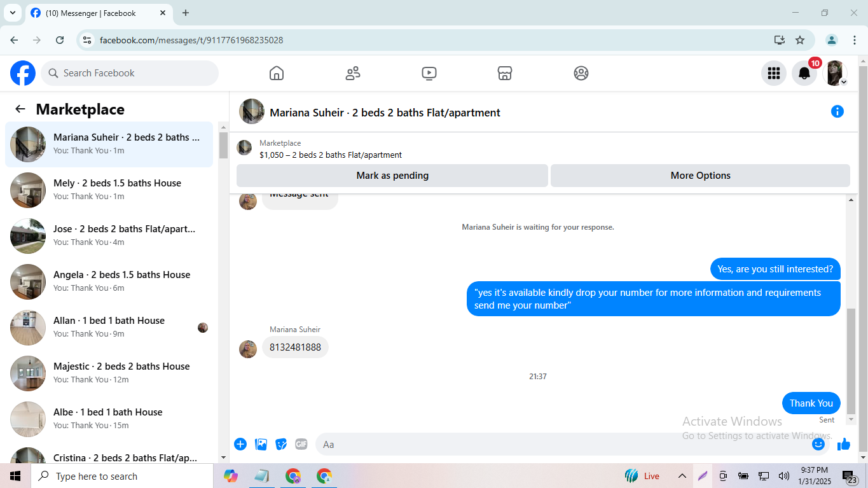Reload the page with browser refresh
This screenshot has width=868, height=488.
click(60, 40)
